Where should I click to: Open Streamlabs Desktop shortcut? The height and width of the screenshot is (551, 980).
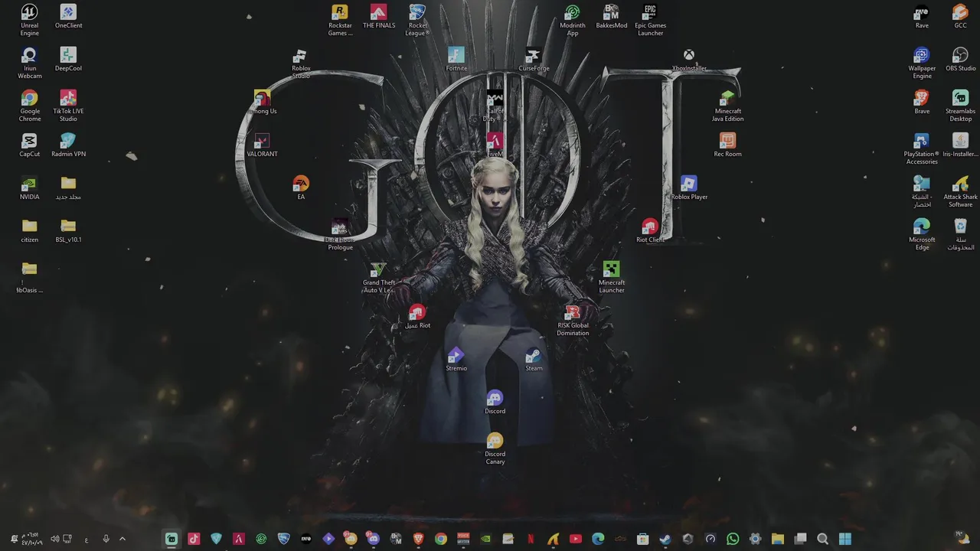click(960, 106)
